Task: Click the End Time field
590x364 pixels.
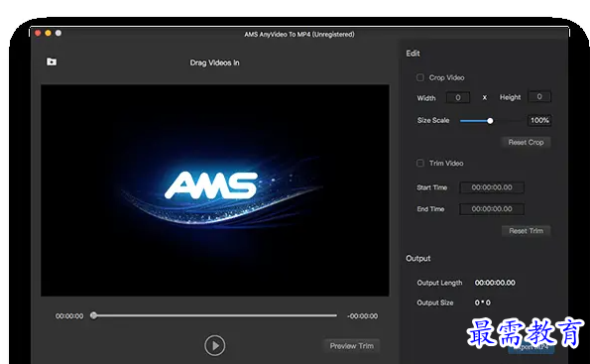Action: [492, 209]
